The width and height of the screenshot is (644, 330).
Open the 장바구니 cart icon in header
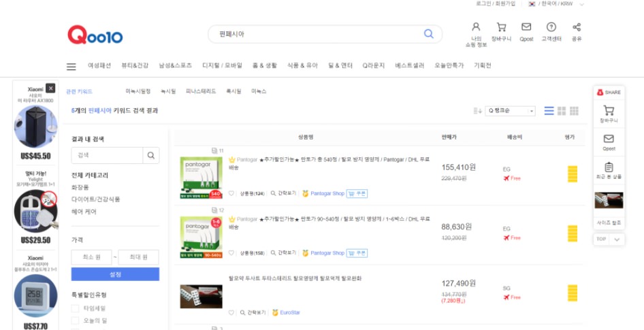[501, 27]
